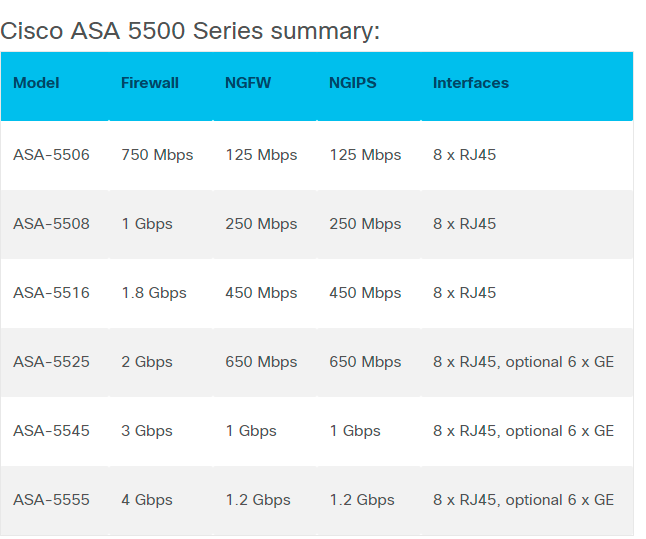
Task: Click the Cisco ASA 5500 Series summary heading
Action: [x=190, y=31]
